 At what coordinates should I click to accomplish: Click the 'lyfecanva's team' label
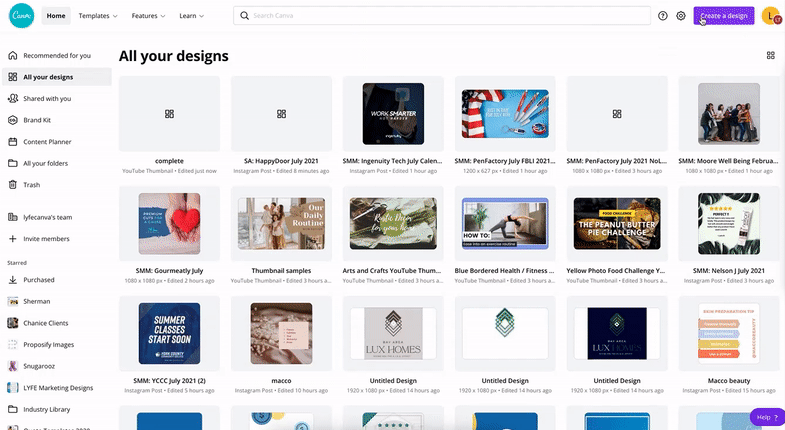click(x=48, y=217)
